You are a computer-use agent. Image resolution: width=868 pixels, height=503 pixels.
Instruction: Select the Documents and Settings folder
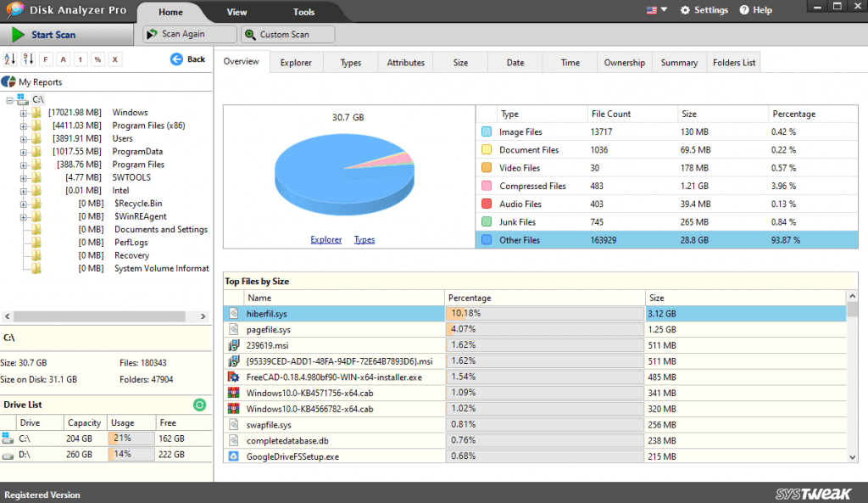coord(161,229)
